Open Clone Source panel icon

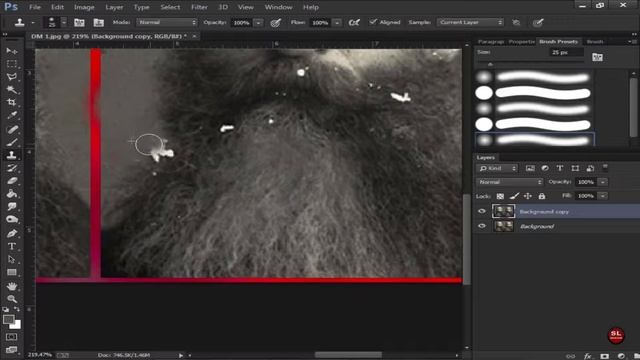(98, 22)
